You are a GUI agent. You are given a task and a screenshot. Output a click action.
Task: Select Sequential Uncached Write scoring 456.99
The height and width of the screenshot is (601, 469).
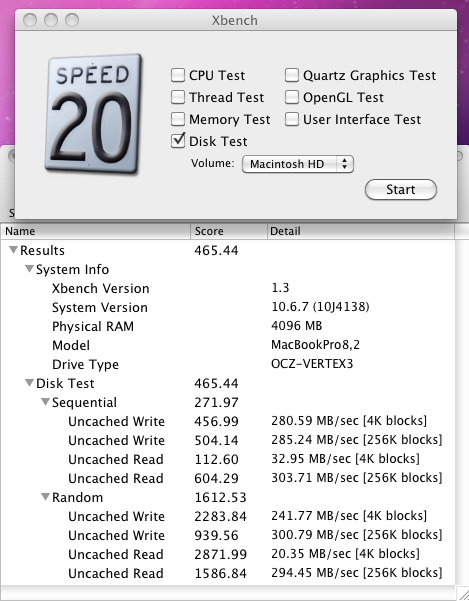tap(228, 421)
